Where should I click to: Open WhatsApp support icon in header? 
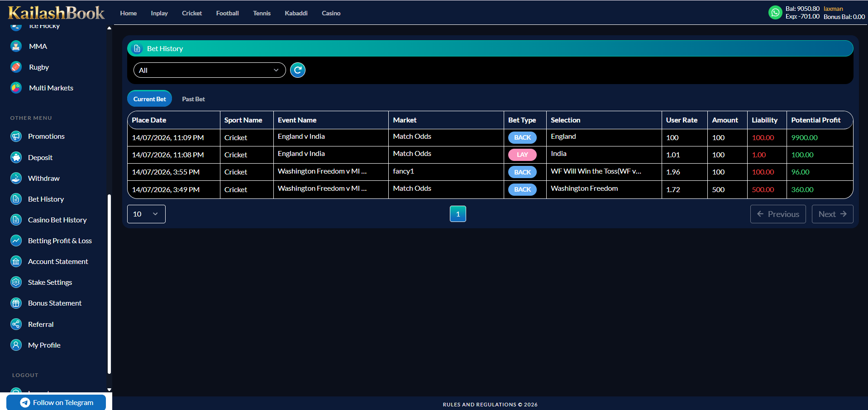pos(775,13)
